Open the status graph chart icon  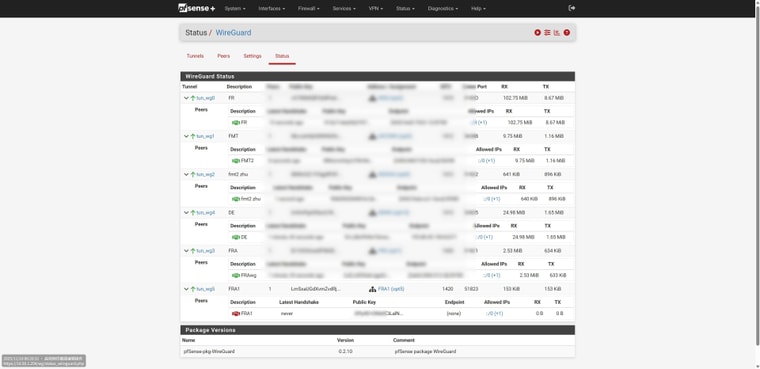[x=557, y=32]
